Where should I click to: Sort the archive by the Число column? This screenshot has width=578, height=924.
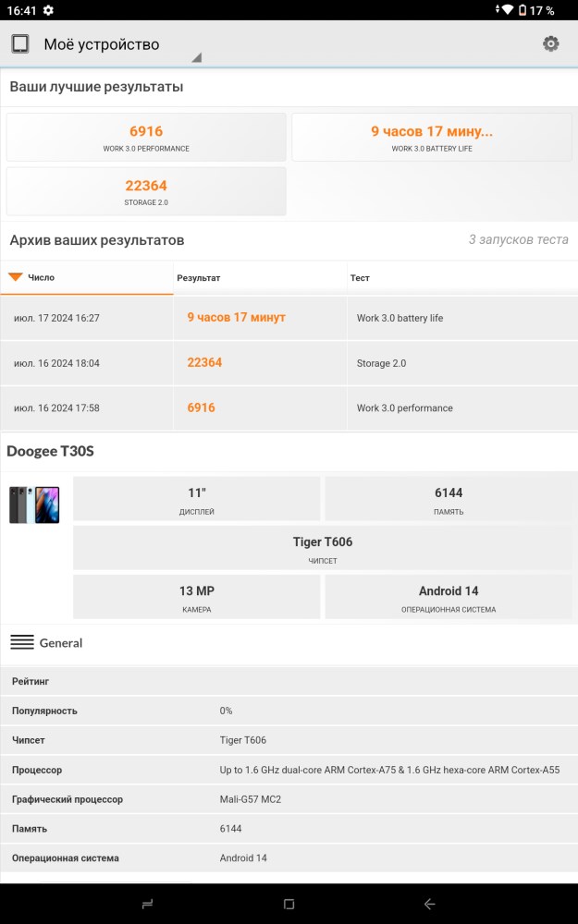(x=87, y=277)
